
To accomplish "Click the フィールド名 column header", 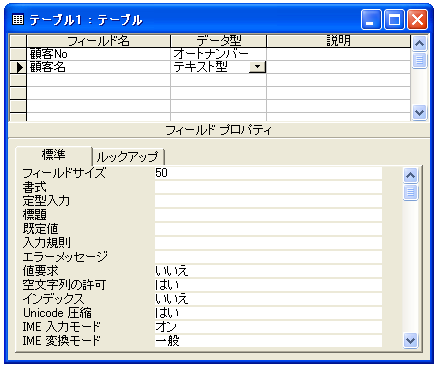I will tap(98, 41).
